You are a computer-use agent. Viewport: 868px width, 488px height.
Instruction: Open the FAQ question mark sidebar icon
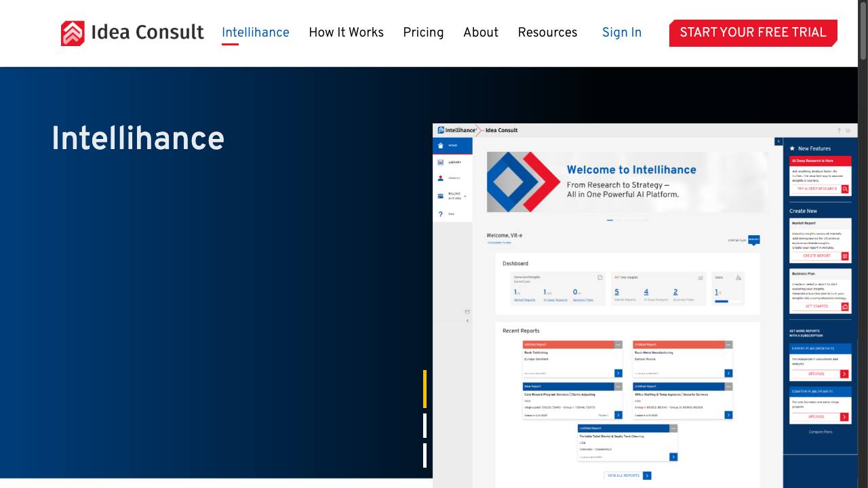click(x=441, y=214)
